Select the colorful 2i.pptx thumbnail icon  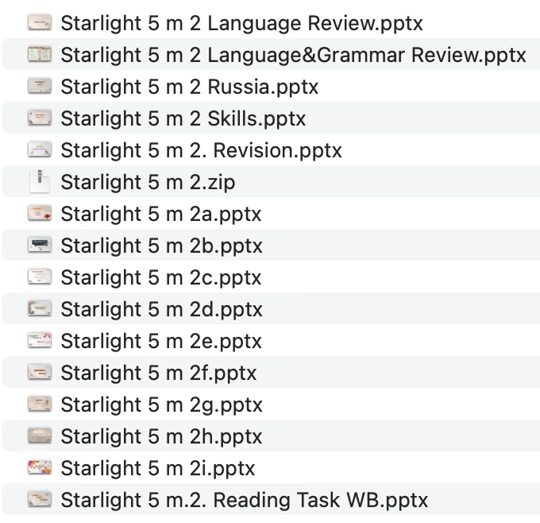tap(40, 468)
